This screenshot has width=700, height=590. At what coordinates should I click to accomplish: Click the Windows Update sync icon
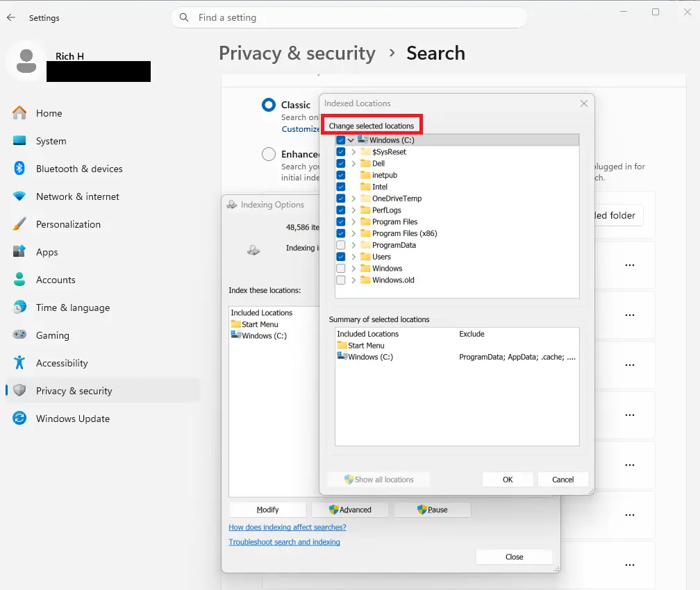tap(19, 418)
